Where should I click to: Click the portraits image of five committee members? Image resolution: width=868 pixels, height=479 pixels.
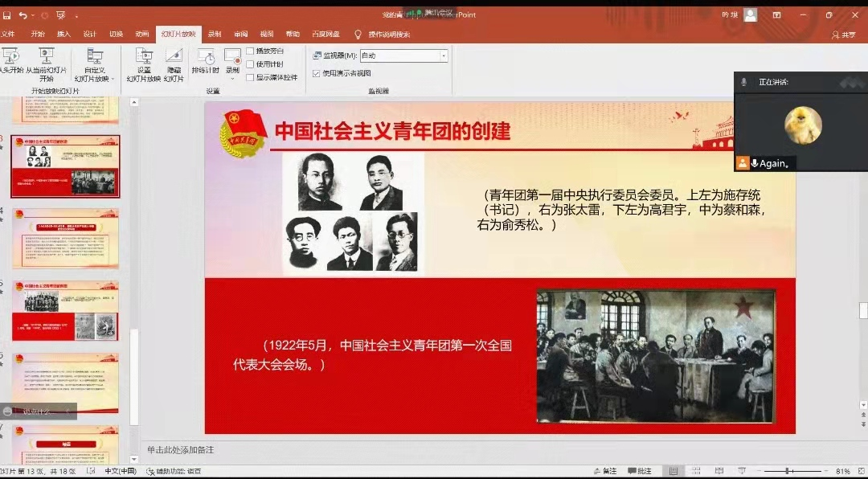tap(353, 213)
